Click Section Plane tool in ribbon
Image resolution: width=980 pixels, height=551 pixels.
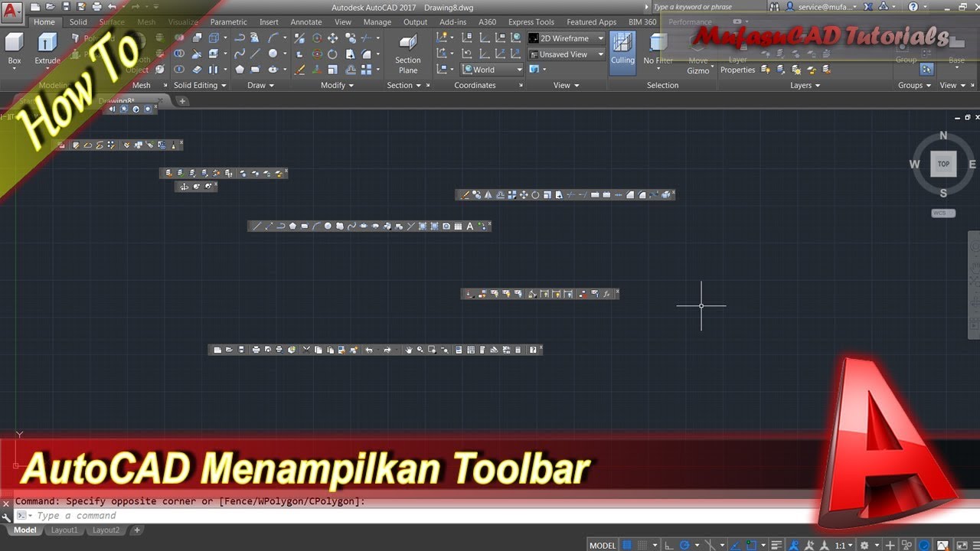click(408, 53)
